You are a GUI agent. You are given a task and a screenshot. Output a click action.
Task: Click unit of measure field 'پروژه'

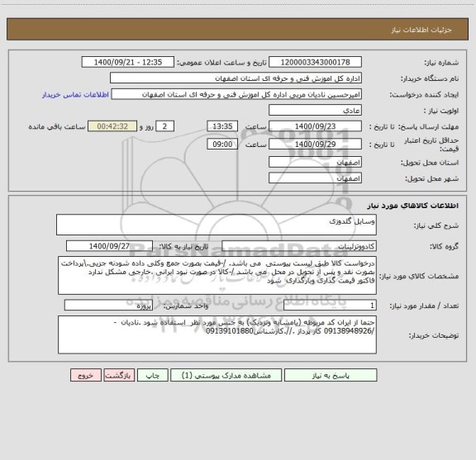[108, 306]
